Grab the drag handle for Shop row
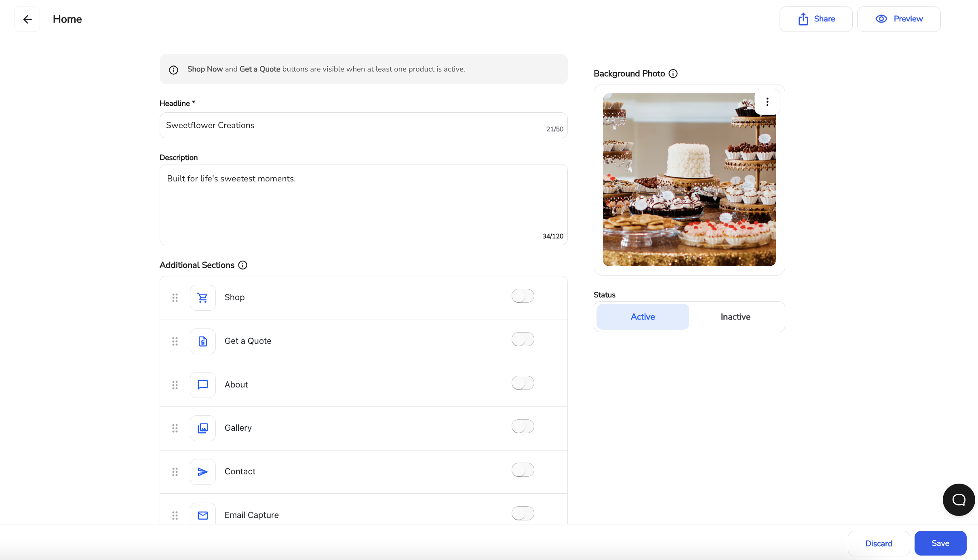 [x=175, y=298]
